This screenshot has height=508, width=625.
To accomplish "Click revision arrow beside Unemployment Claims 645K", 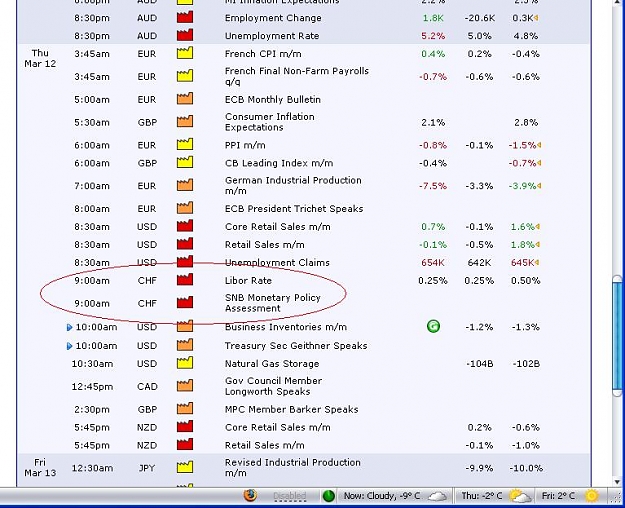I will [537, 262].
